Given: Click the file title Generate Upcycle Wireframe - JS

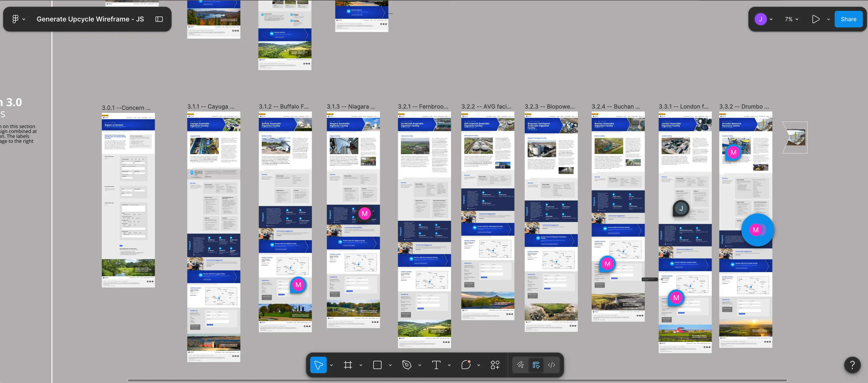Looking at the screenshot, I should click(x=90, y=19).
